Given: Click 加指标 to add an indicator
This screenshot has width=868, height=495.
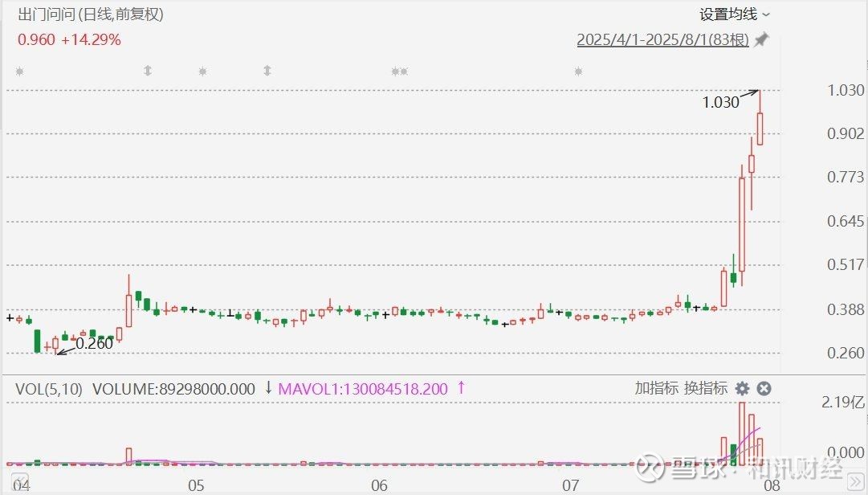Looking at the screenshot, I should (x=657, y=388).
